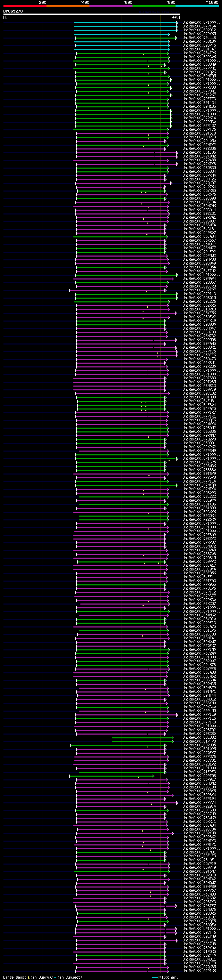Select the UniRef100_A7QEV7 label

pyautogui.click(x=199, y=753)
